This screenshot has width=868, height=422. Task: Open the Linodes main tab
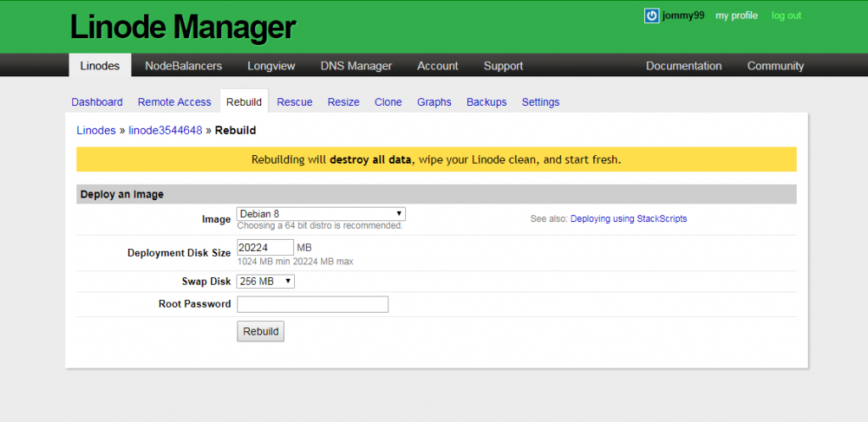(x=100, y=66)
